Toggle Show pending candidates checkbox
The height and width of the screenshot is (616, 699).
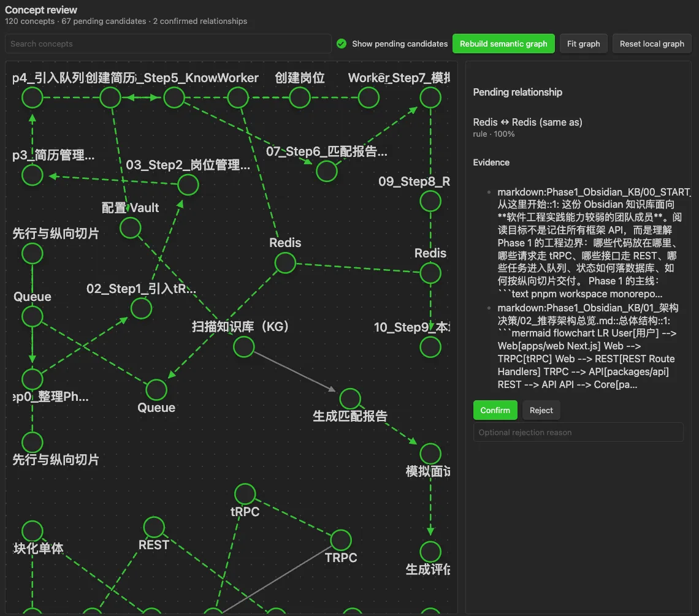pos(342,44)
